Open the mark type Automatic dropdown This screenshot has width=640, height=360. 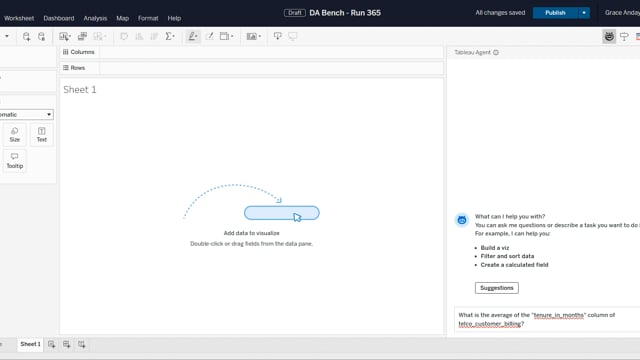coord(26,115)
